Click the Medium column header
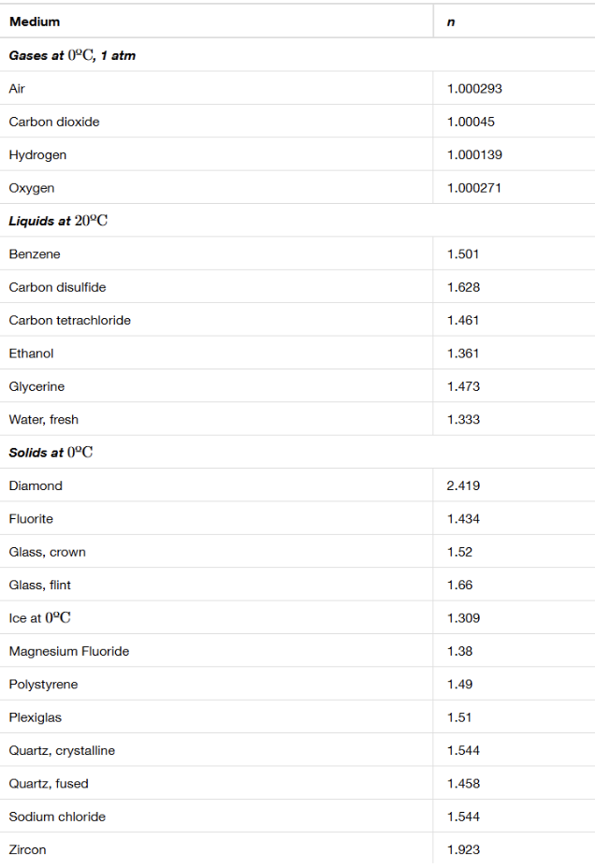The width and height of the screenshot is (595, 868). [35, 22]
